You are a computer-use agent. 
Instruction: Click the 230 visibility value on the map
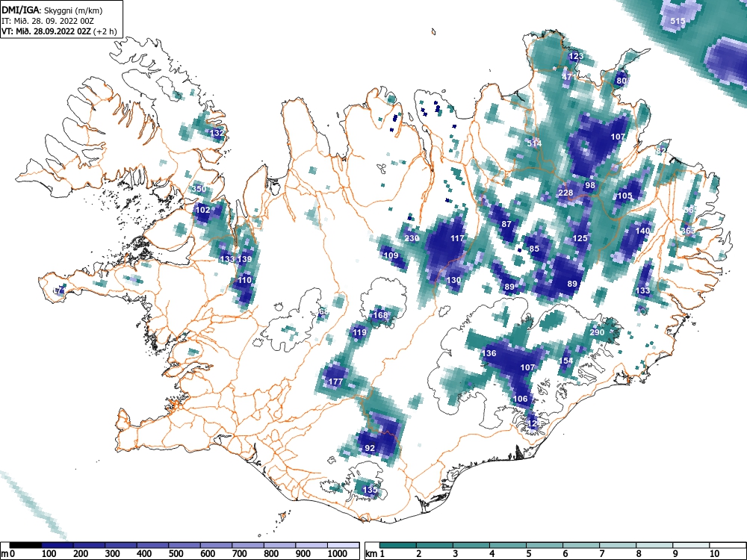[412, 238]
